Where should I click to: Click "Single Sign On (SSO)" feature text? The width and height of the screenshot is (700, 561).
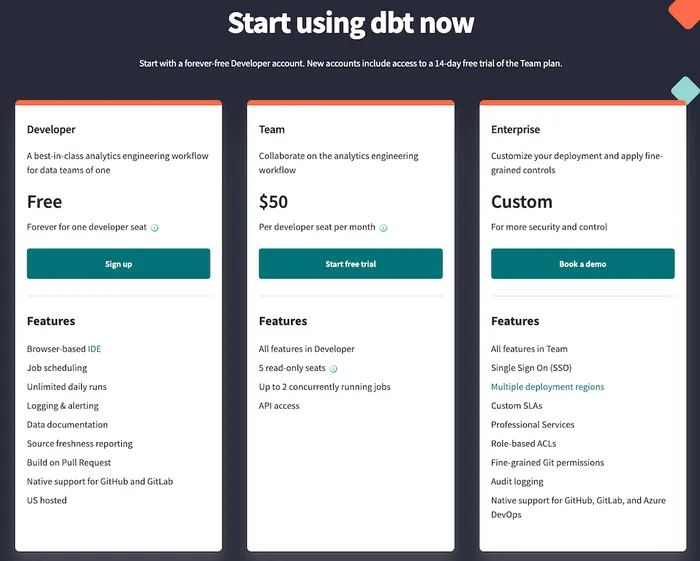pyautogui.click(x=533, y=368)
